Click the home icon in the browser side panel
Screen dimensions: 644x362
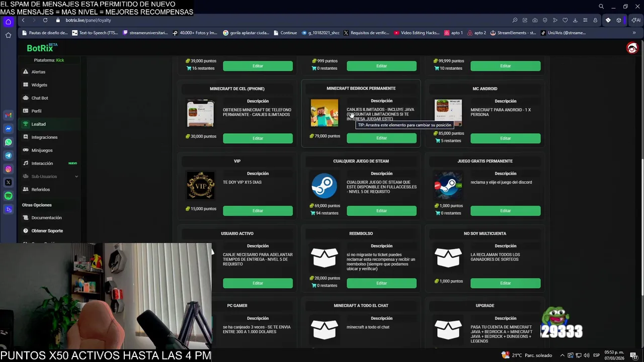click(x=8, y=22)
